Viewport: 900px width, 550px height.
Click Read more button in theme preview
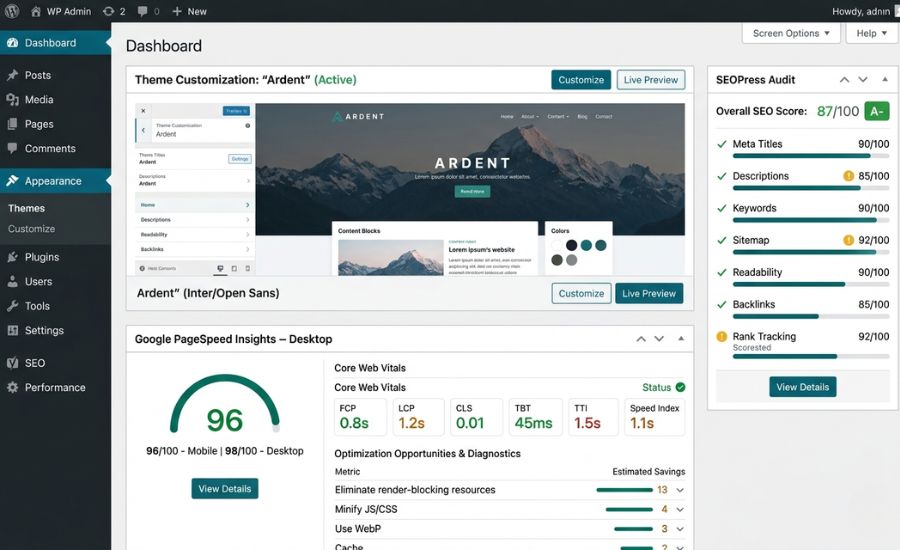pyautogui.click(x=472, y=191)
